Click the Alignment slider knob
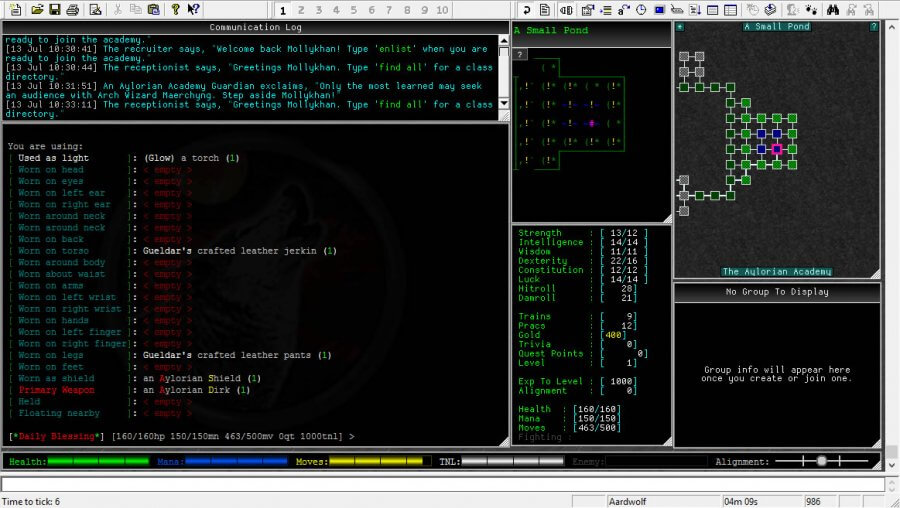The width and height of the screenshot is (900, 508). pos(821,461)
